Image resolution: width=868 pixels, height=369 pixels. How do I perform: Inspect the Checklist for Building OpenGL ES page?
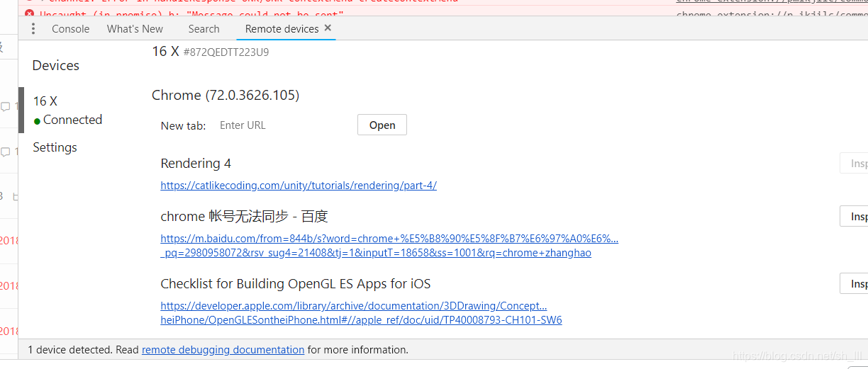click(x=854, y=283)
